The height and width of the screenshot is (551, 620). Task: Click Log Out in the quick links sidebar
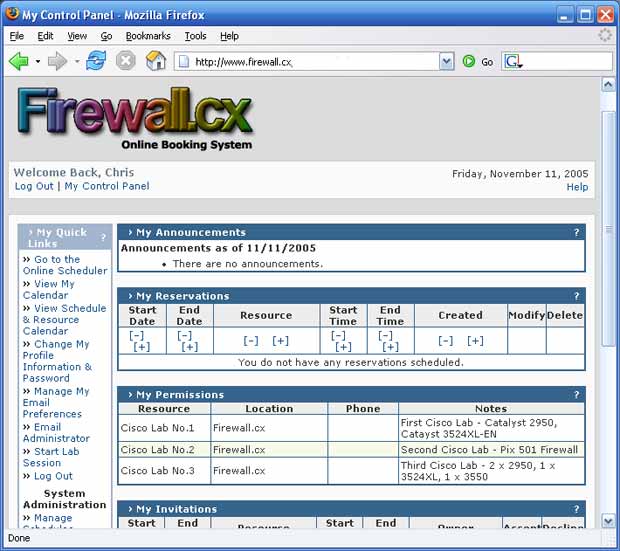pos(53,476)
